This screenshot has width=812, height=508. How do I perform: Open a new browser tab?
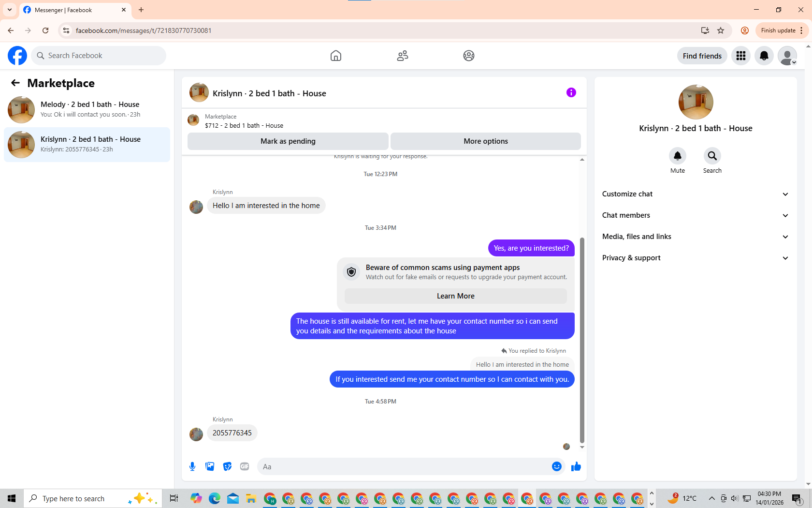[x=141, y=10]
